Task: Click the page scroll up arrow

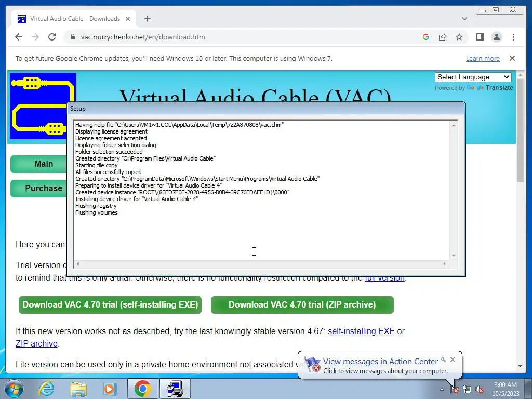Action: [520, 75]
